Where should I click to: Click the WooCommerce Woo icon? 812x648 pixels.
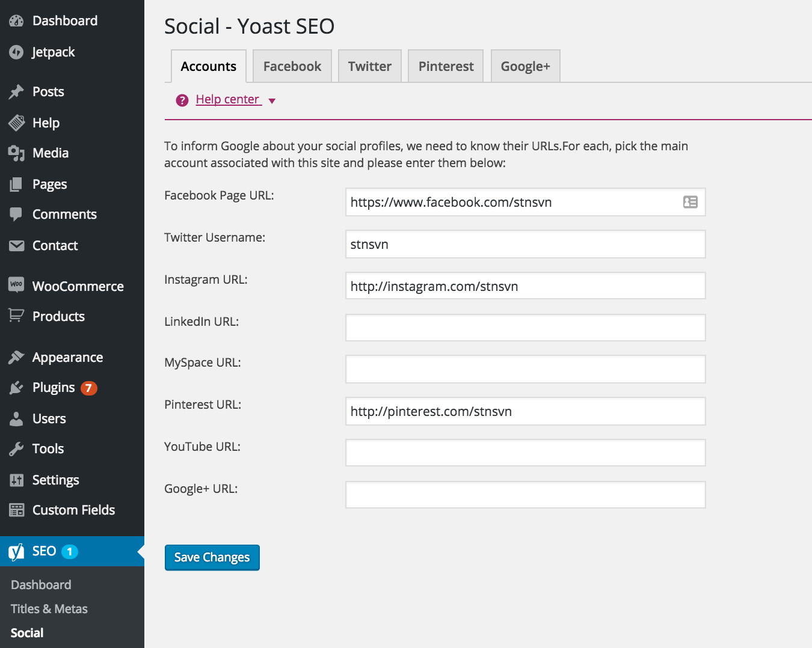(x=16, y=284)
